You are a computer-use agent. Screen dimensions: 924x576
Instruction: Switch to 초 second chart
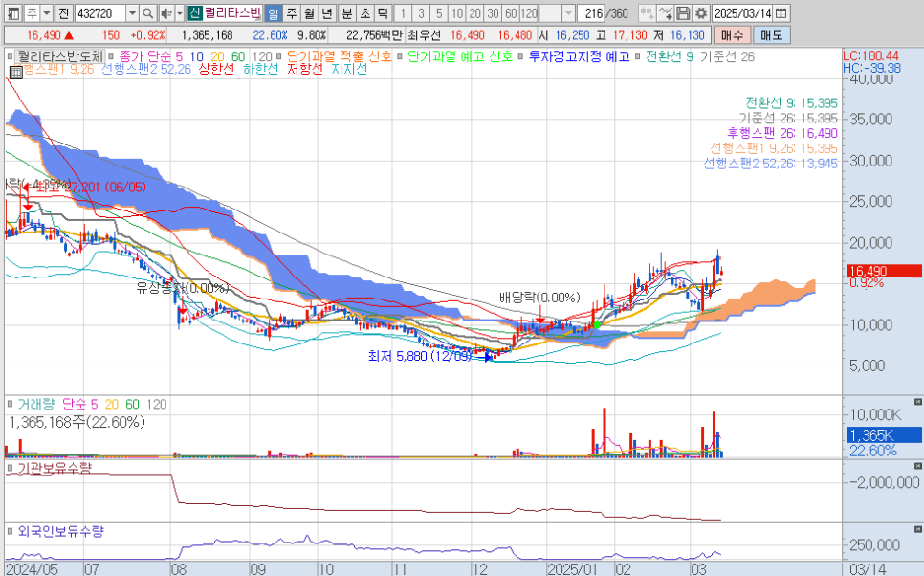(364, 13)
